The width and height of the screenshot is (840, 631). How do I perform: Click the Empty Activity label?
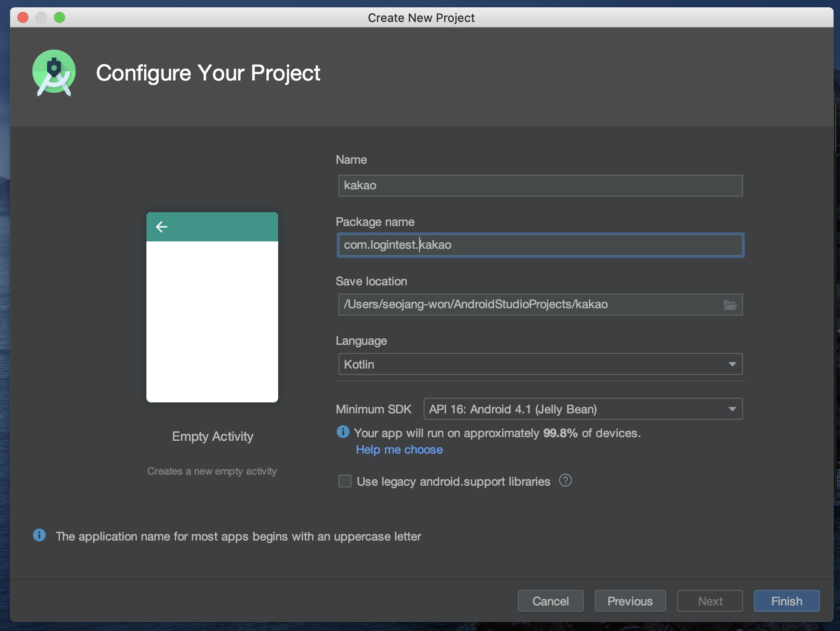(213, 436)
